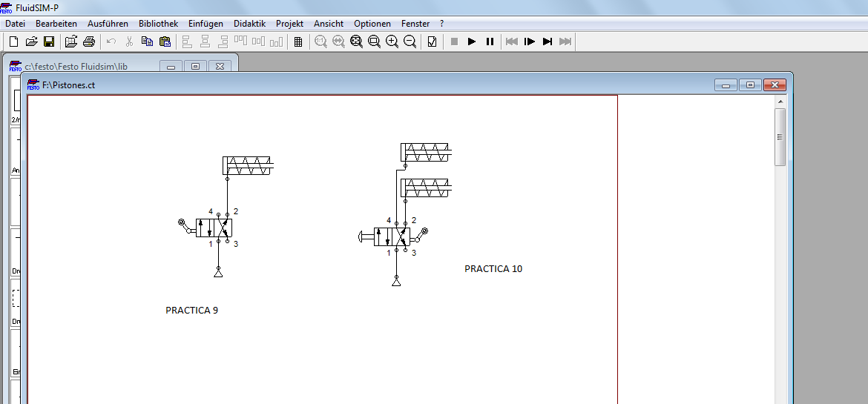This screenshot has height=404, width=868.
Task: Select the PRACTICA 10 text label
Action: pyautogui.click(x=493, y=269)
